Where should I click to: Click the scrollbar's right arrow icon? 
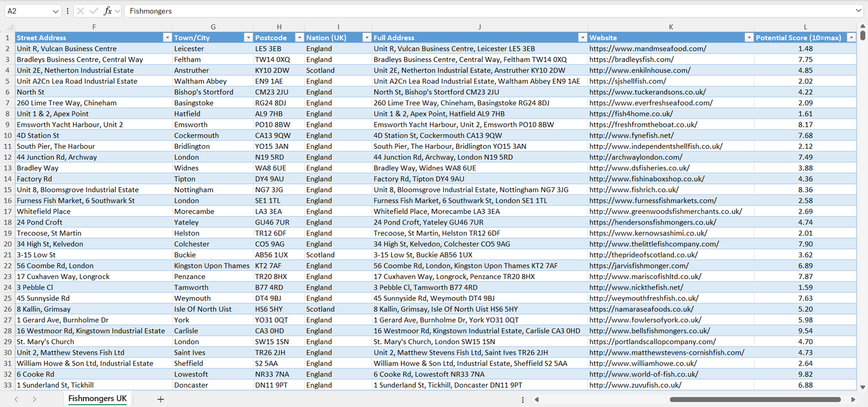click(x=853, y=399)
